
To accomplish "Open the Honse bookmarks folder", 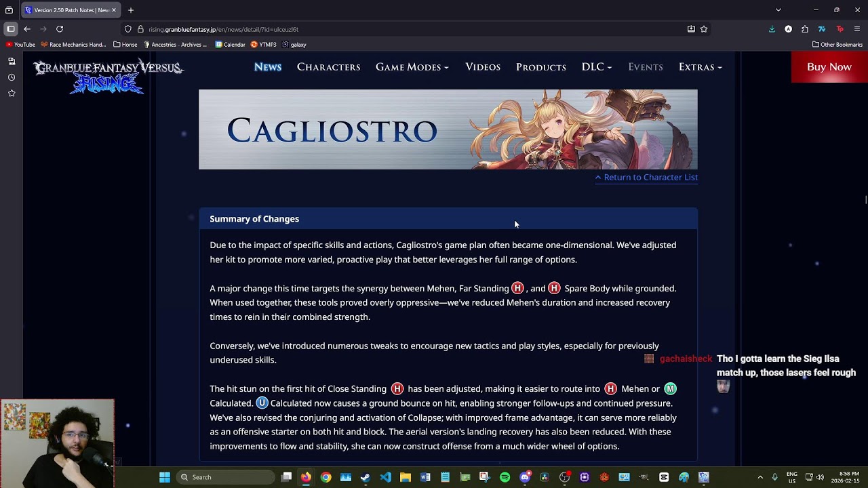I will [x=125, y=45].
